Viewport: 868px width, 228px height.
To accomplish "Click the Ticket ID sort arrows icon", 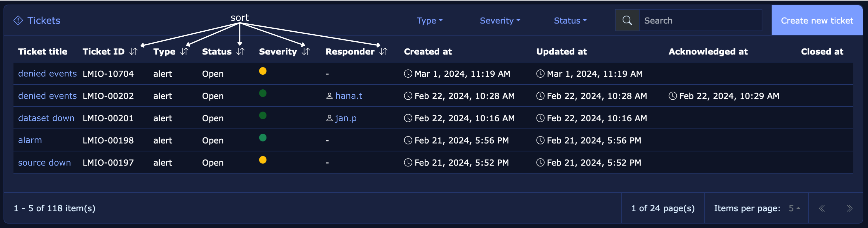I will (133, 52).
